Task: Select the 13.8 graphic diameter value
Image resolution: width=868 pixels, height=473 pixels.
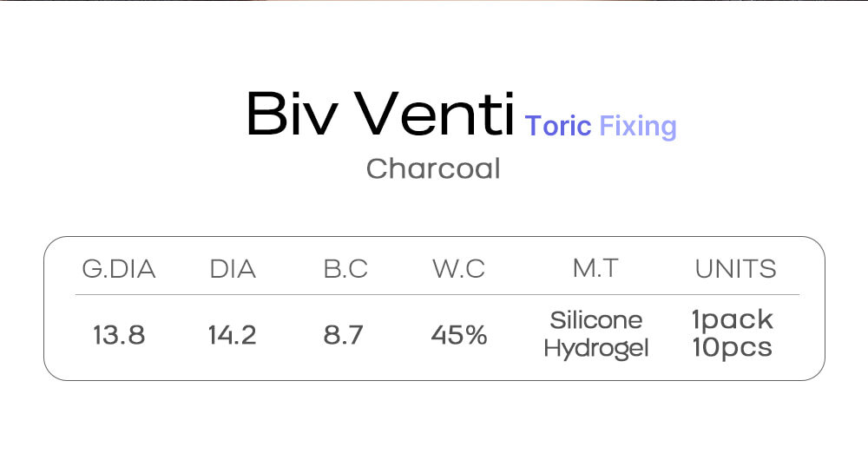Action: pos(119,335)
